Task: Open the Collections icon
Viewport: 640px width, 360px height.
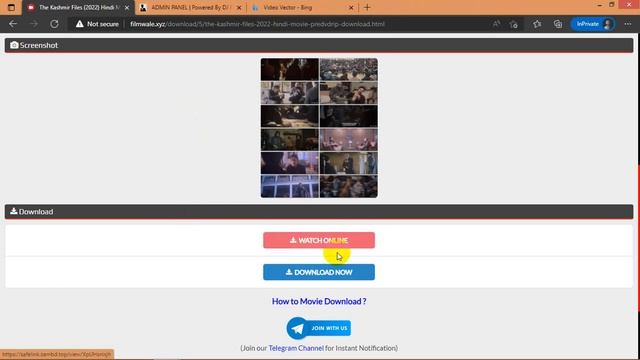Action: (x=558, y=24)
